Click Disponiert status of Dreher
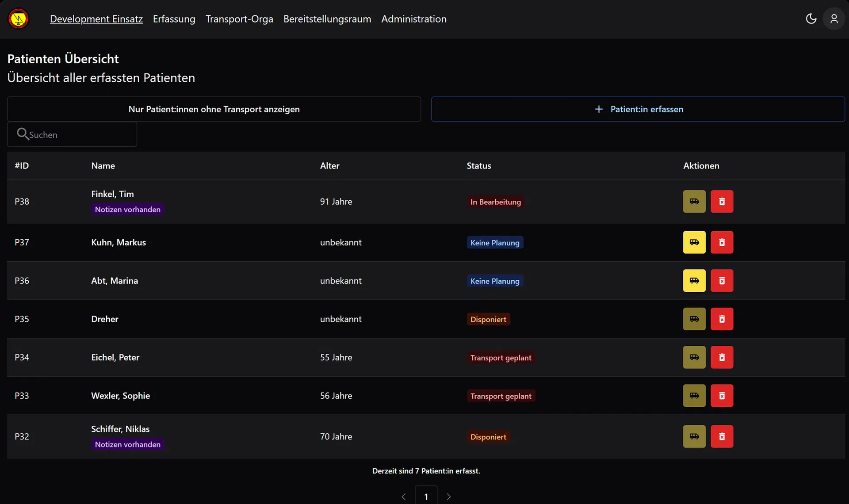Screen dimensions: 849x504 pyautogui.click(x=488, y=319)
